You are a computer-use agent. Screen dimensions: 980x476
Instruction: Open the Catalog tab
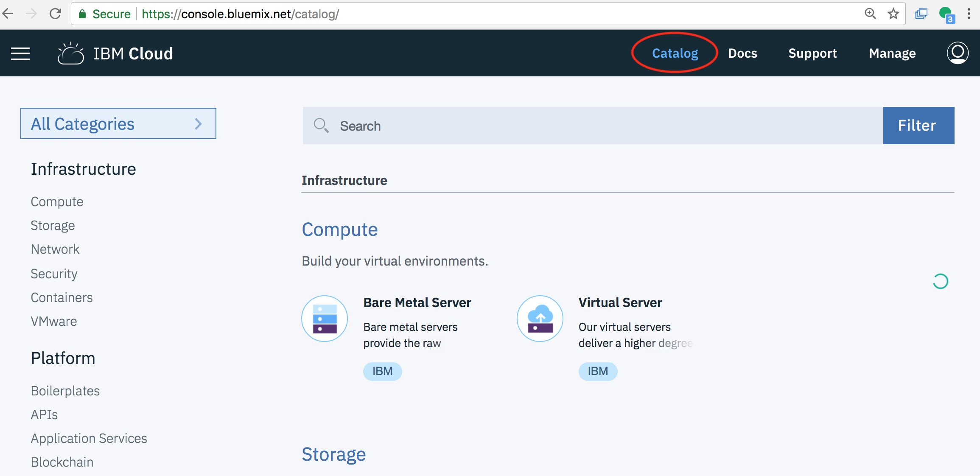point(675,53)
